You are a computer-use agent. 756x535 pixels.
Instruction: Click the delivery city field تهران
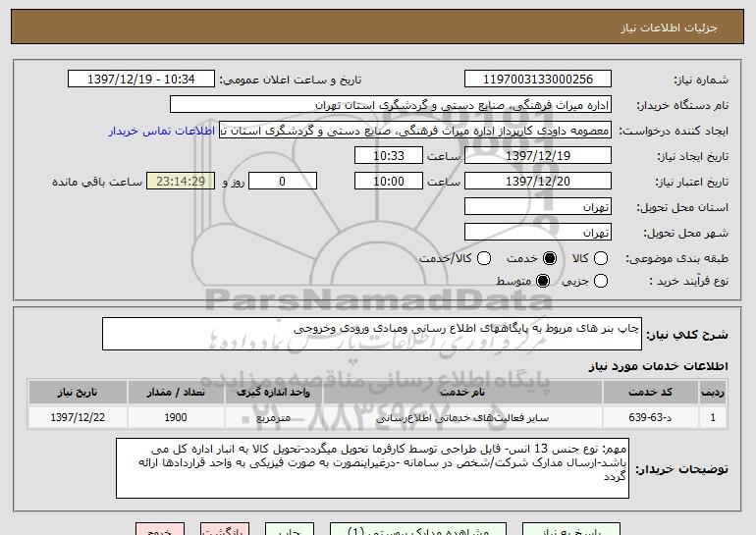click(538, 233)
